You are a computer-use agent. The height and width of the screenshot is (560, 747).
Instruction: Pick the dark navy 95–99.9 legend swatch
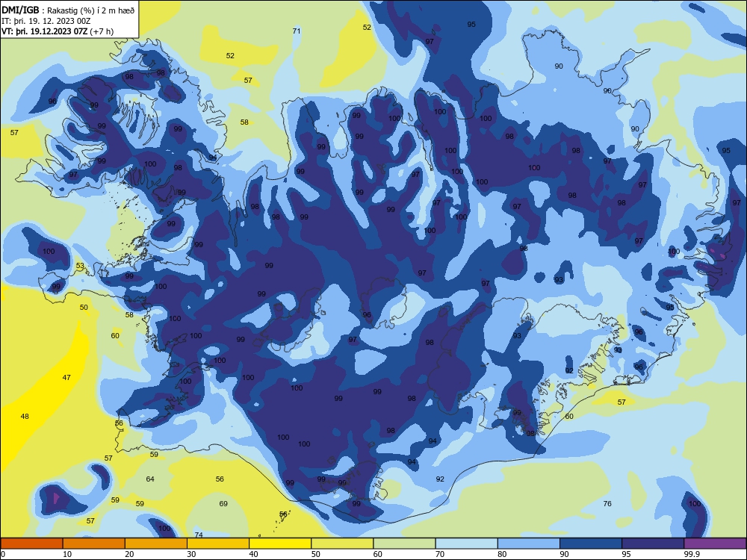[653, 544]
